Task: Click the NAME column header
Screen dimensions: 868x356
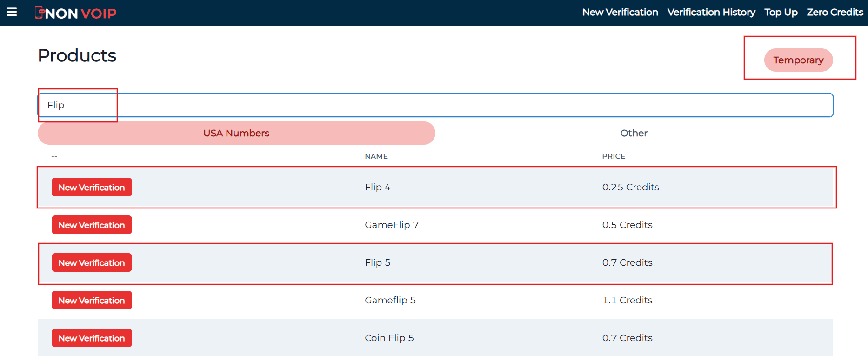Action: (376, 156)
